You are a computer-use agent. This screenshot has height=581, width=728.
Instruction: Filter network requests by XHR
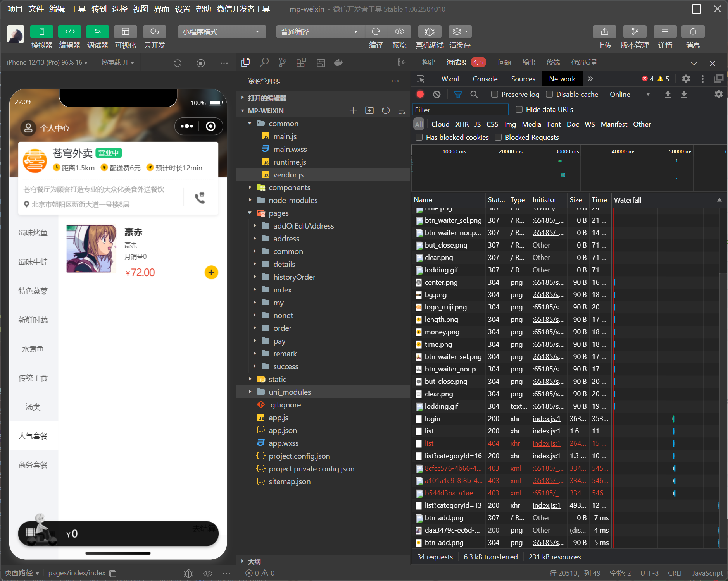coord(462,124)
